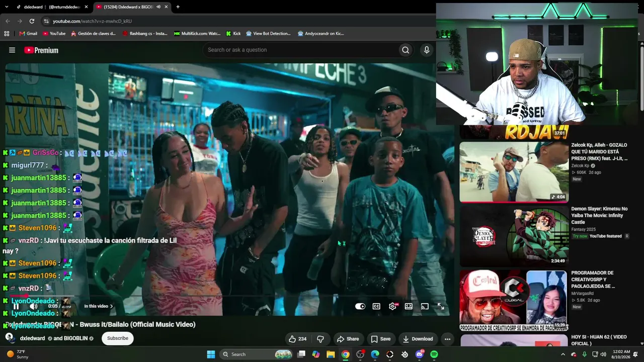Open the dxledward channel avatar
This screenshot has width=644, height=362.
tap(10, 338)
